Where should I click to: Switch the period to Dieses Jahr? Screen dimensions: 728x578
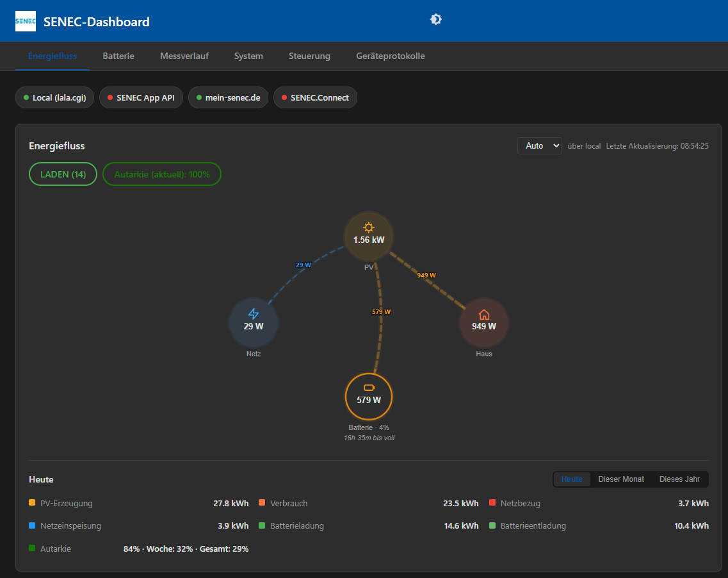[x=679, y=479]
